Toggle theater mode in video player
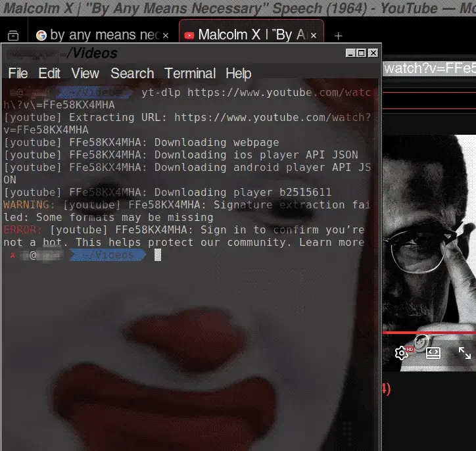 [x=433, y=353]
